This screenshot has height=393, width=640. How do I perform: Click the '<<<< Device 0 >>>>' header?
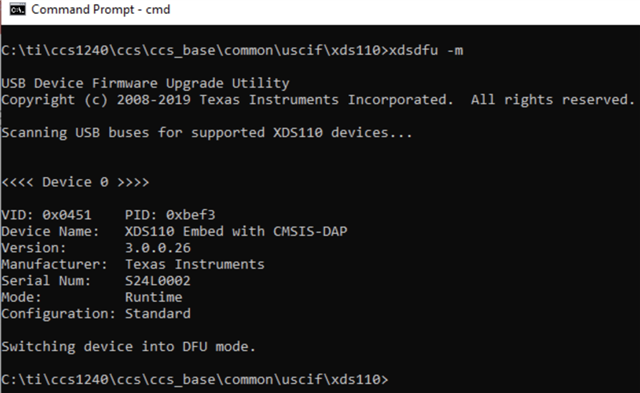pyautogui.click(x=76, y=182)
